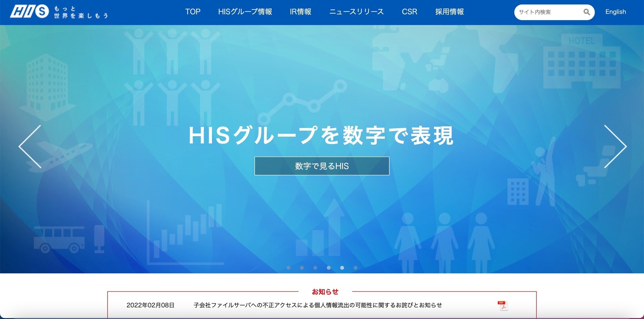Select the fifth carousel dot
Viewport: 644px width, 319px height.
(x=342, y=268)
